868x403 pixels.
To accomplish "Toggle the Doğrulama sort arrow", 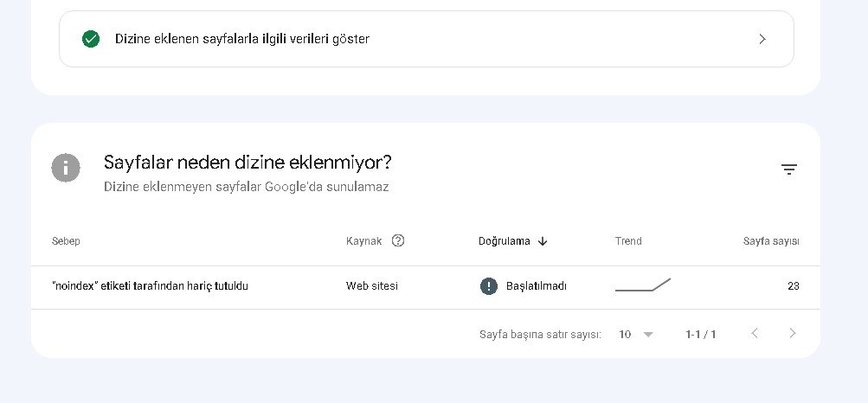I will [x=543, y=241].
